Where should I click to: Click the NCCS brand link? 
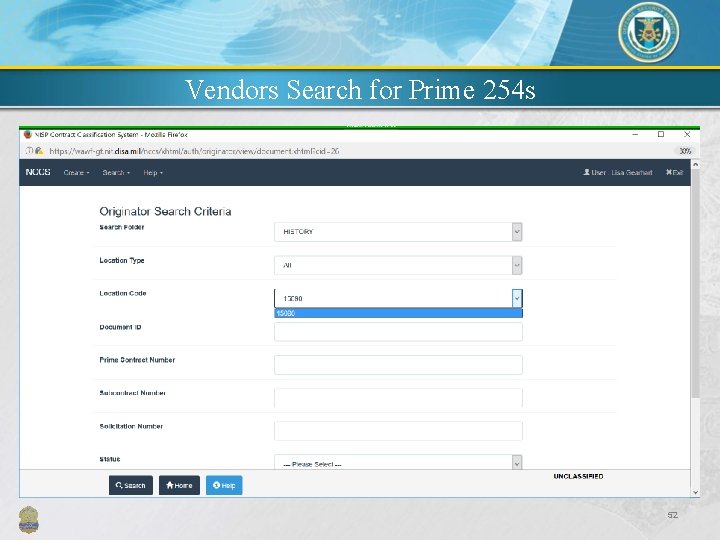[x=38, y=172]
